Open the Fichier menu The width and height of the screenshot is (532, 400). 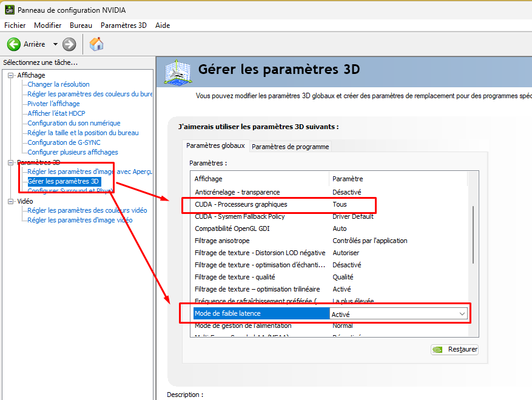15,25
